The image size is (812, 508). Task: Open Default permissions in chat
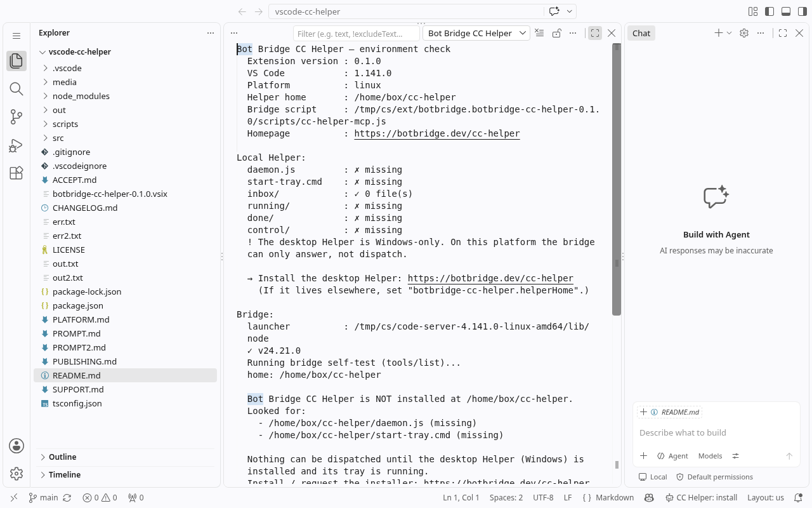(714, 477)
